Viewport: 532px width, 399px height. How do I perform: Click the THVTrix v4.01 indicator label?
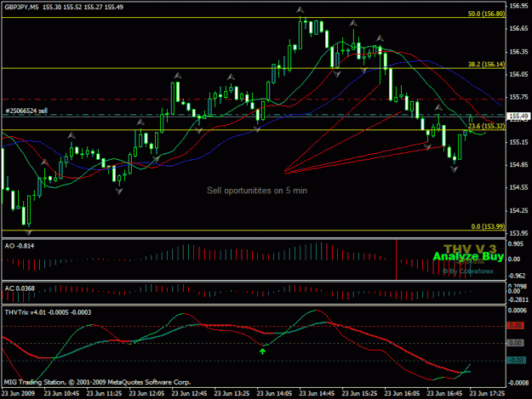click(48, 312)
